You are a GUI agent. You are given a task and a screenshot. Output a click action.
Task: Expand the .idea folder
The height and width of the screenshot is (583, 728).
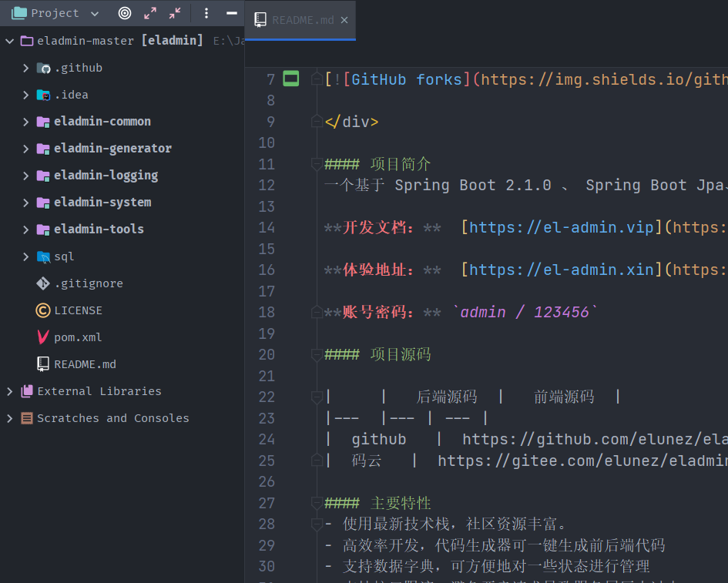[x=26, y=95]
